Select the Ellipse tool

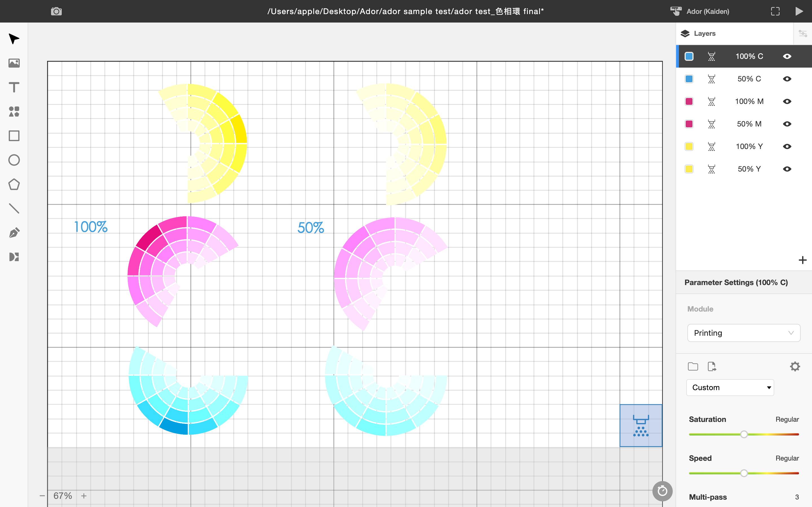tap(14, 160)
